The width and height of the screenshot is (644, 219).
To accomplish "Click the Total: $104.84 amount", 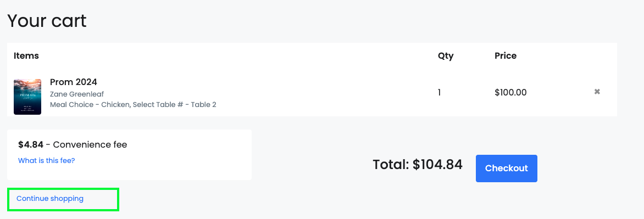I will (418, 165).
